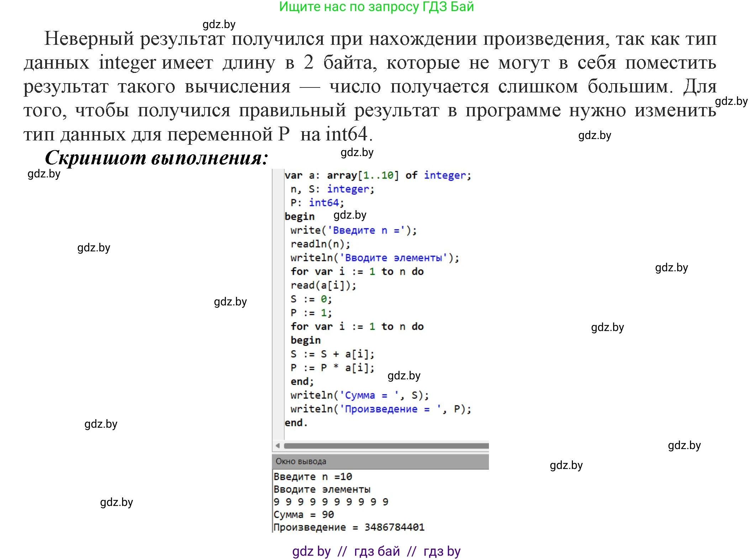Select the gdz.by watermark near top left
754x560 pixels.
pyautogui.click(x=44, y=174)
